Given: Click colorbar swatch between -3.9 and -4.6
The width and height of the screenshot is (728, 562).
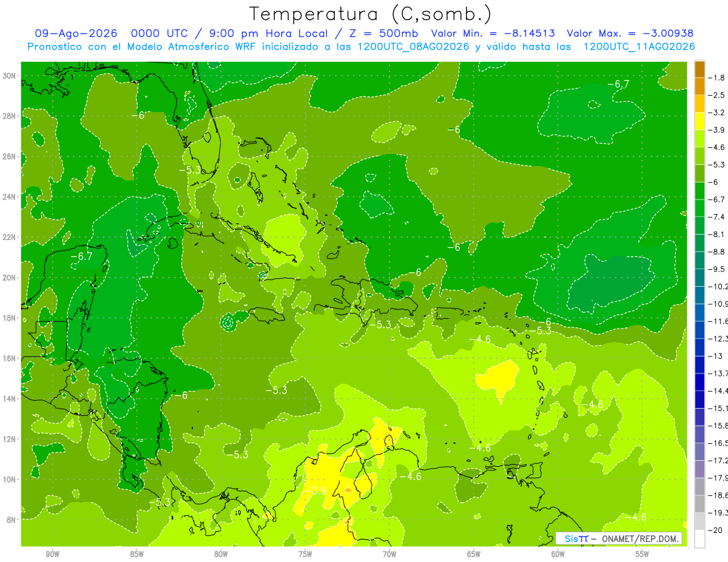Looking at the screenshot, I should point(699,139).
